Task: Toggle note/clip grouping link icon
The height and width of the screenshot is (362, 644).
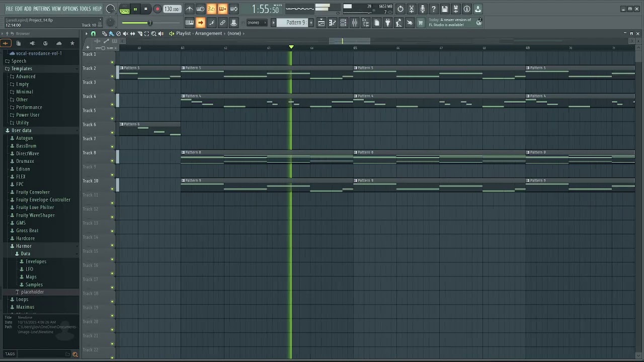Action: tap(222, 23)
